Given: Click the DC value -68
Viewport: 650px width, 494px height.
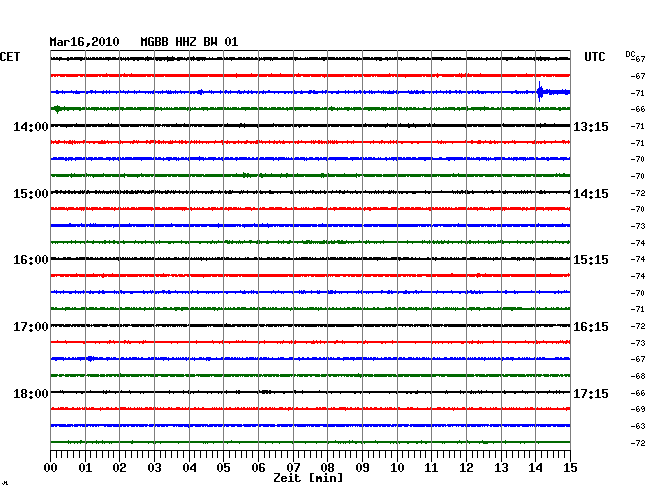Looking at the screenshot, I should coord(638,376).
